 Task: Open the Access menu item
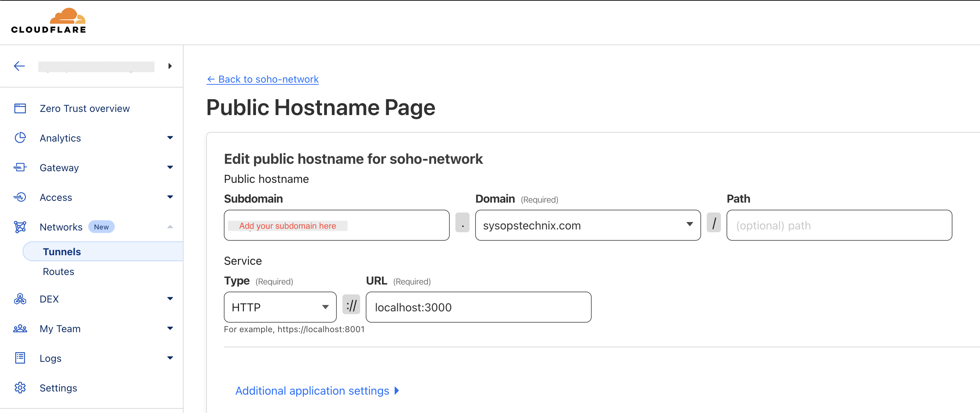click(56, 197)
